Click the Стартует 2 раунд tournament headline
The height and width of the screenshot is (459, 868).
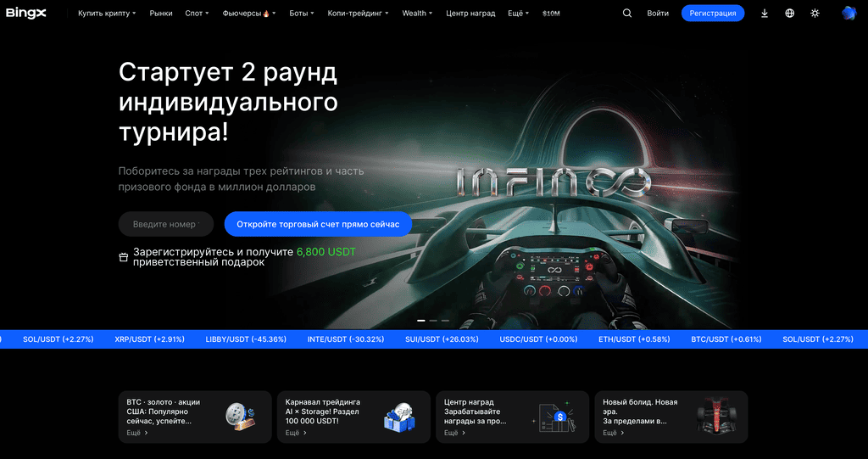point(228,104)
